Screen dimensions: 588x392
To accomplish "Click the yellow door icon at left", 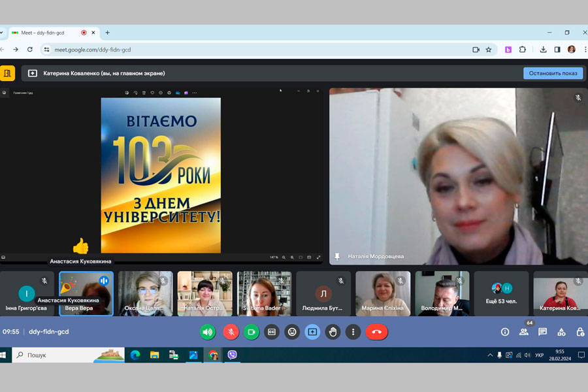I will tap(7, 73).
